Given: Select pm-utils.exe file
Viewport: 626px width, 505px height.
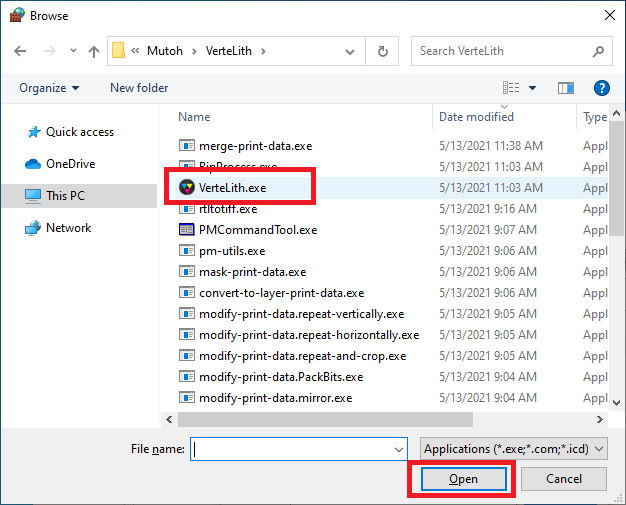Looking at the screenshot, I should click(x=232, y=251).
